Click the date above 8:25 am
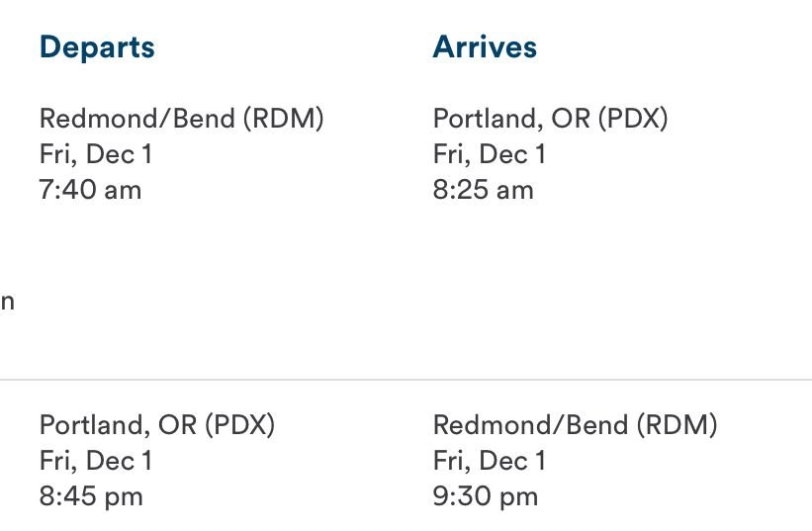Image resolution: width=812 pixels, height=531 pixels. pos(489,155)
